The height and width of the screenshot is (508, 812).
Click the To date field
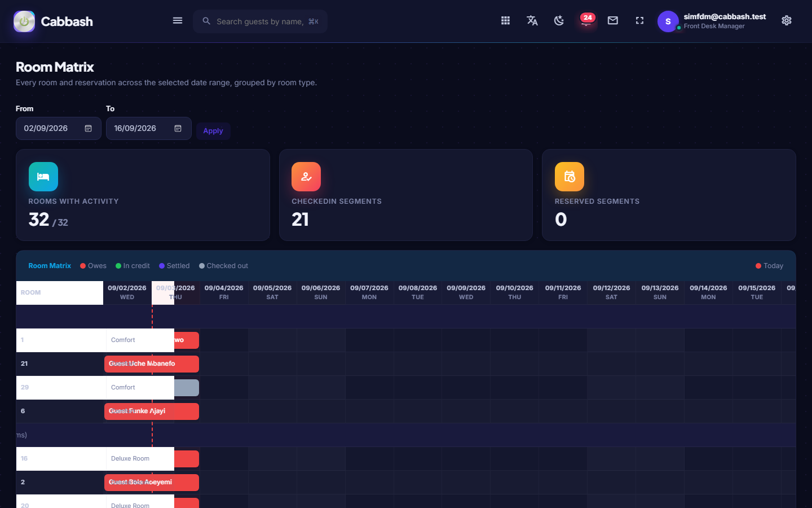(x=149, y=129)
